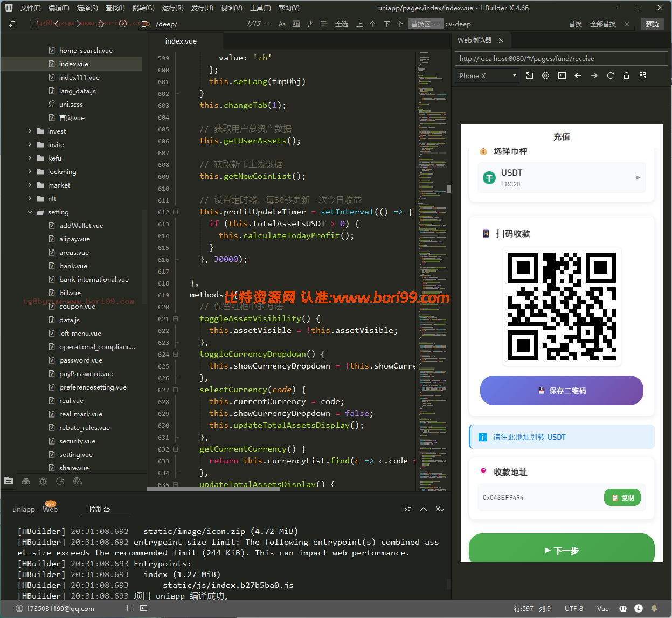Expand the kefu folder

click(x=30, y=158)
